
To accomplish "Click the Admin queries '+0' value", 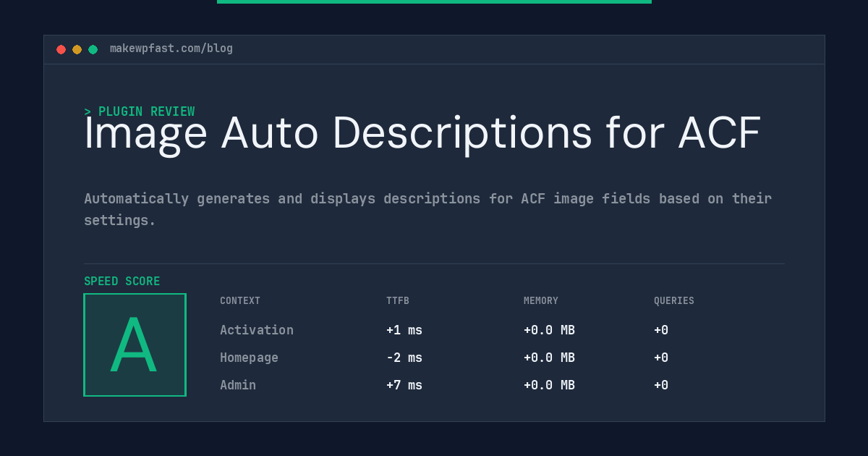I will coord(661,385).
